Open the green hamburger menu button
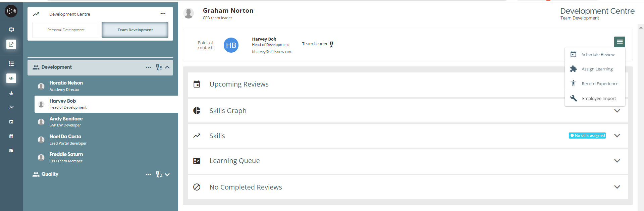The width and height of the screenshot is (644, 211). click(620, 42)
